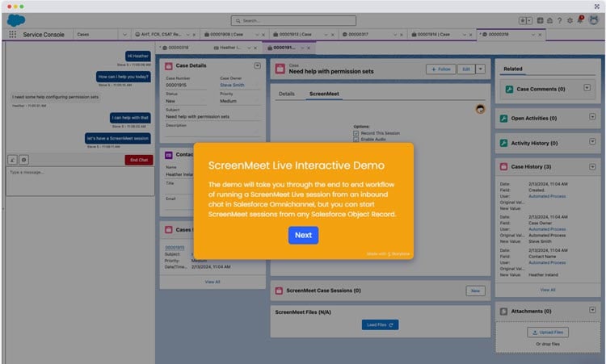The width and height of the screenshot is (606, 364).
Task: Open case link 00001915 in Cases card
Action: (175, 248)
